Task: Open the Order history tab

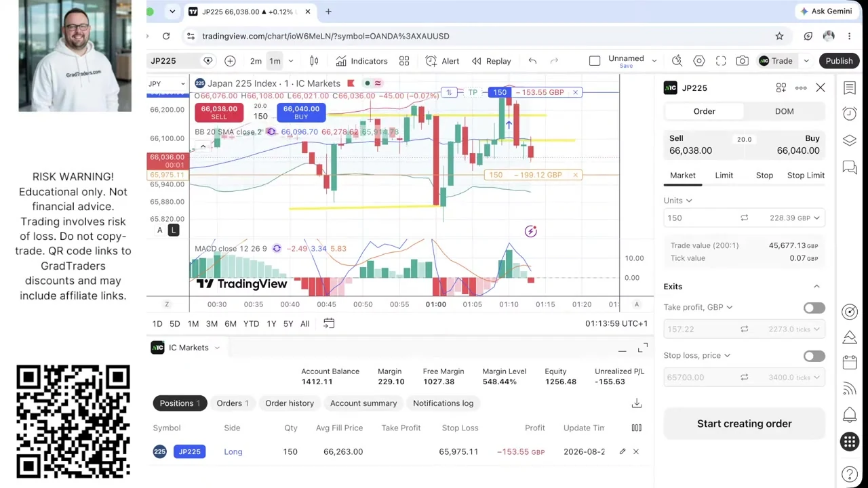Action: tap(290, 403)
